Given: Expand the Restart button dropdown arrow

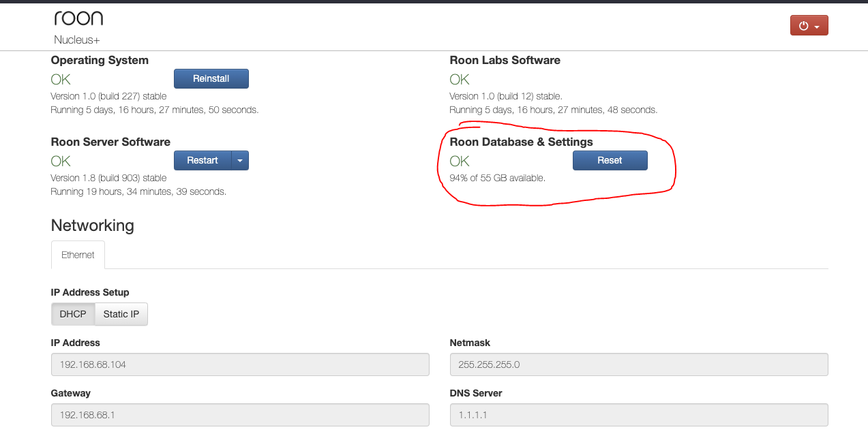Looking at the screenshot, I should coord(239,160).
